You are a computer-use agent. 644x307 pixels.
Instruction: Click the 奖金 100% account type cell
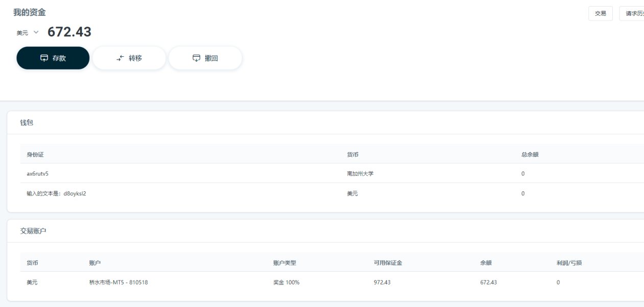point(286,282)
